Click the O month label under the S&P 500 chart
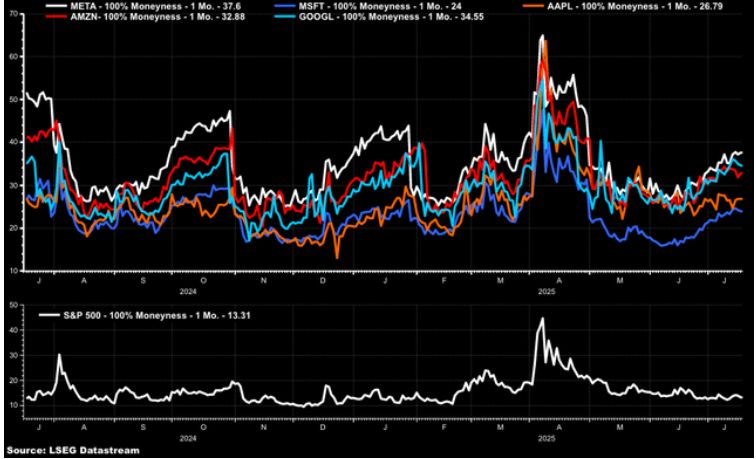The image size is (756, 459). pos(203,427)
